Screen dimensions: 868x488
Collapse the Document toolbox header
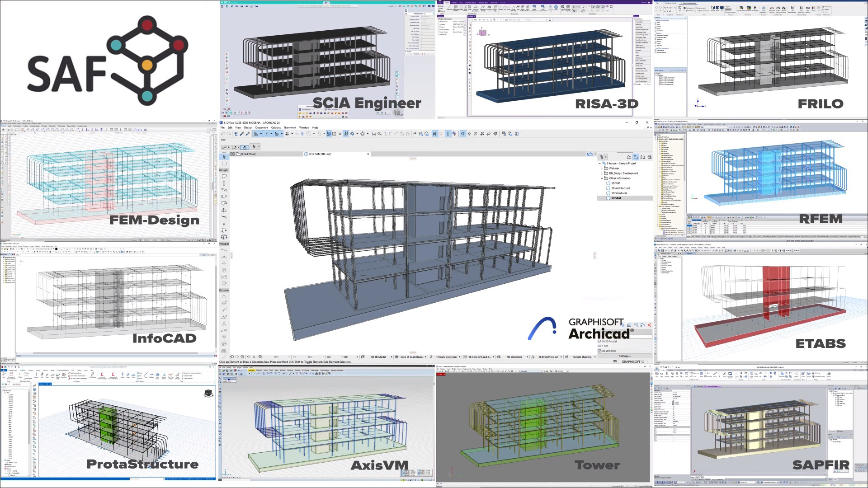point(224,290)
